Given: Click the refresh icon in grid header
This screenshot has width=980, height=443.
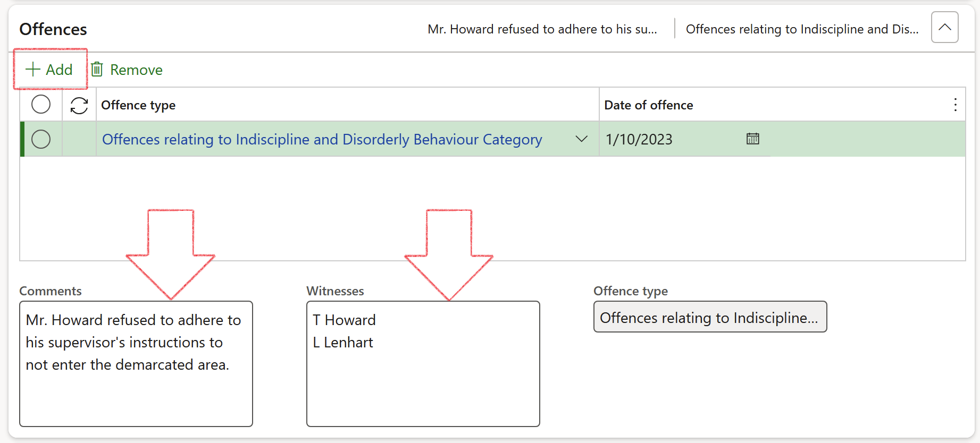Looking at the screenshot, I should pyautogui.click(x=79, y=105).
